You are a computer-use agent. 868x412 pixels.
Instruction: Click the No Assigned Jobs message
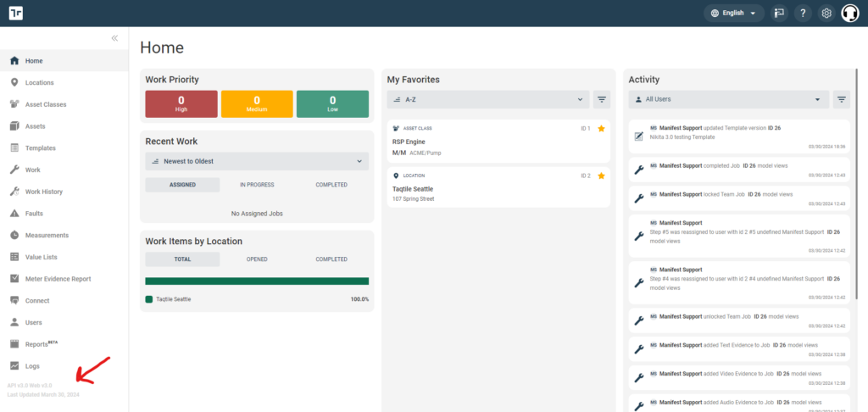pos(257,213)
